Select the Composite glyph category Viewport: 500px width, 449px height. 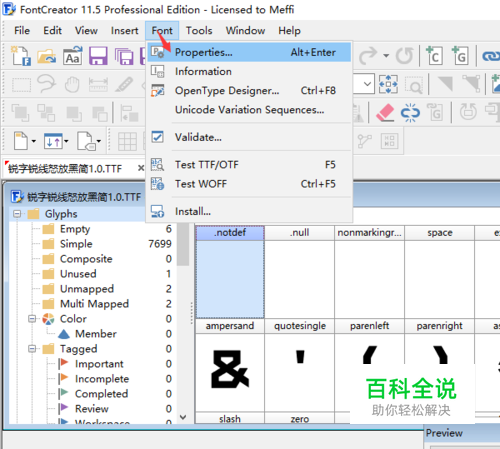pyautogui.click(x=86, y=259)
